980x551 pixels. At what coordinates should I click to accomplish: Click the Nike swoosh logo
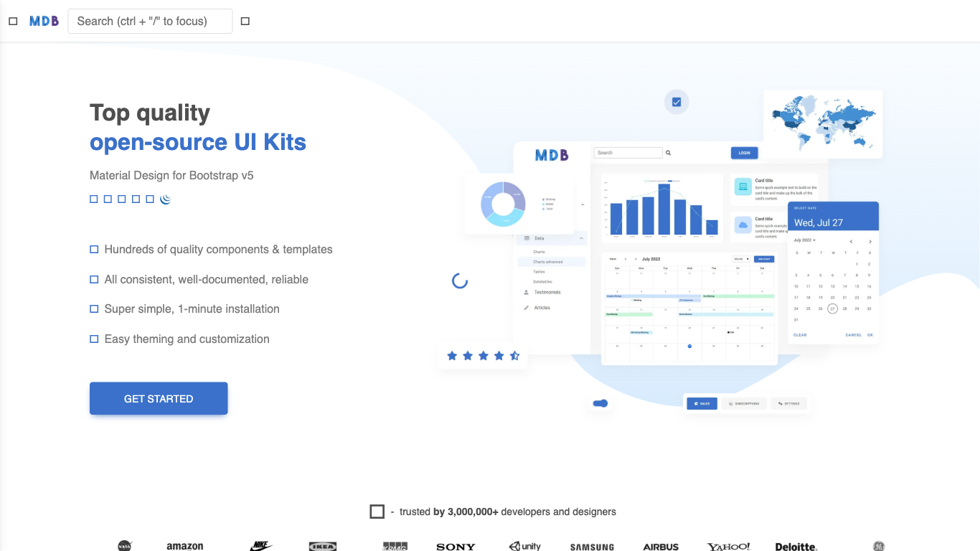coord(260,546)
